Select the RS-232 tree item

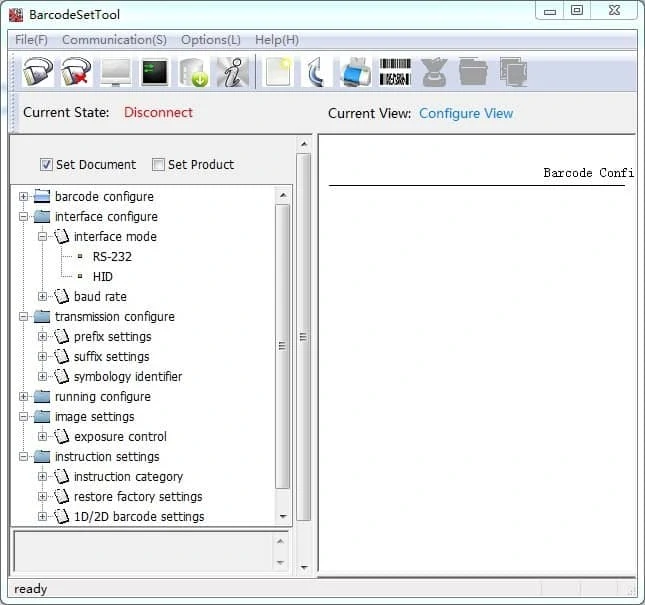(x=112, y=257)
